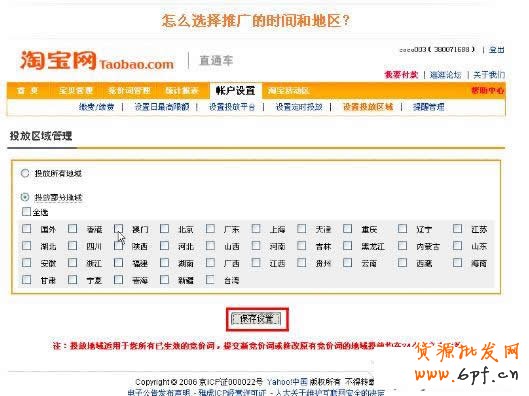Open the 帮助中心 help link
Image resolution: width=529 pixels, height=396 pixels.
488,90
